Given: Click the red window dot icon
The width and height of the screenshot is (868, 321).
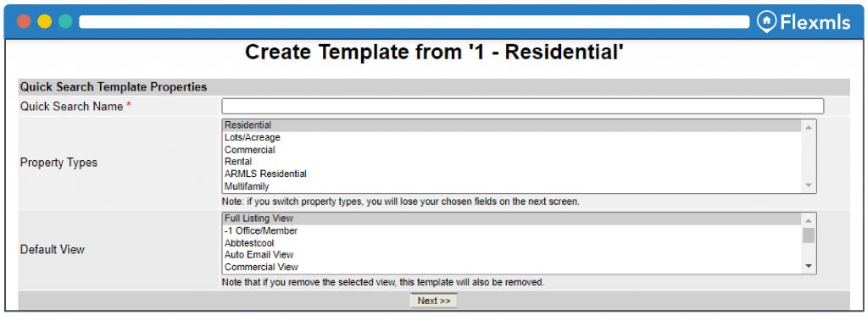Looking at the screenshot, I should pyautogui.click(x=24, y=21).
